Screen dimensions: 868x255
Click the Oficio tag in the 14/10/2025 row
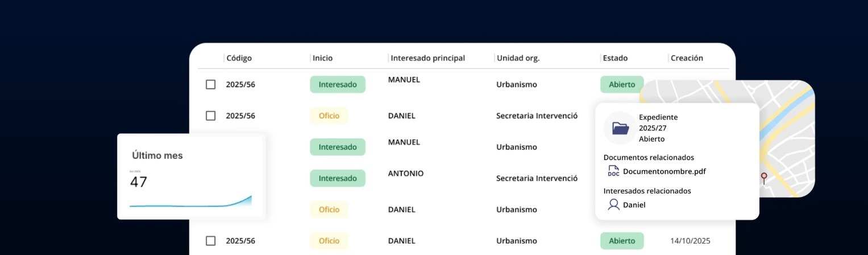[x=329, y=241]
